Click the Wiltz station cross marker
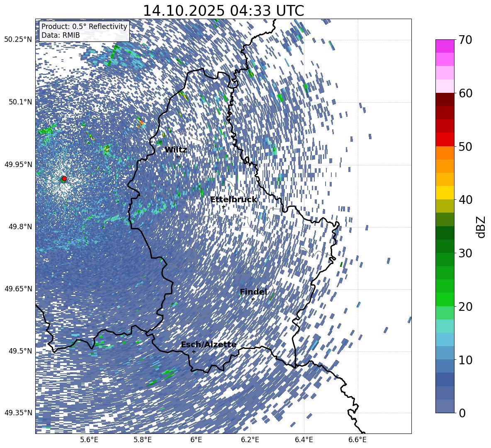The width and height of the screenshot is (491, 448). coord(178,157)
